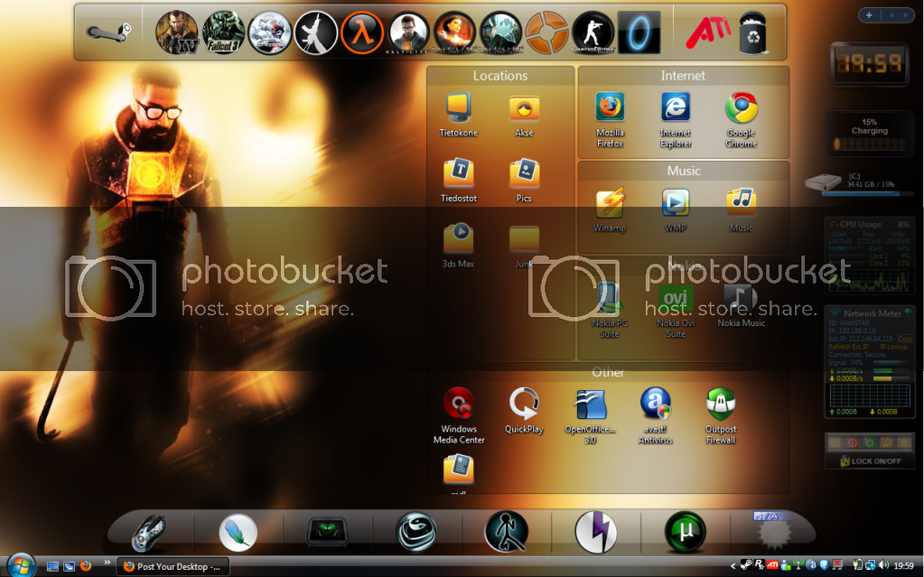924x577 pixels.
Task: Click the volume speaker tray icon
Action: point(883,566)
